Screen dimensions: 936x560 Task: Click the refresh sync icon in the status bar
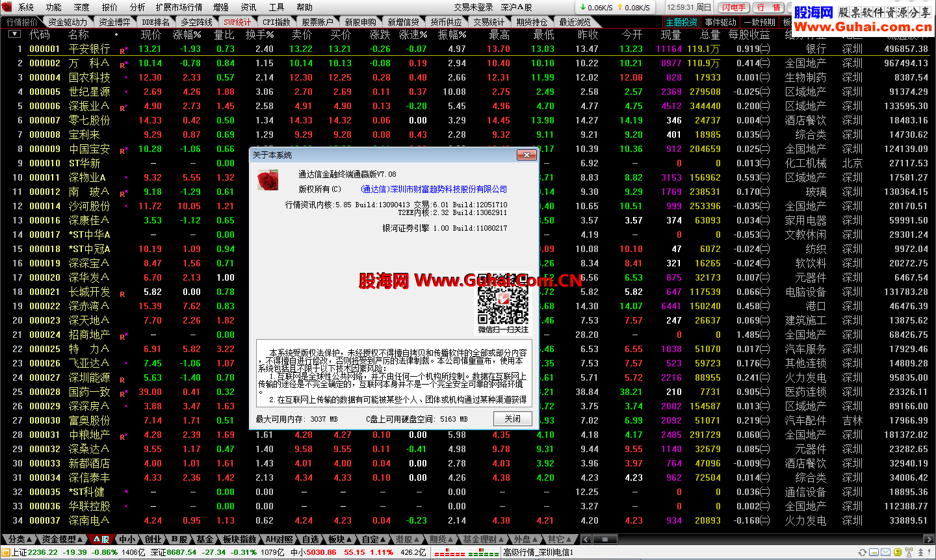point(863,552)
